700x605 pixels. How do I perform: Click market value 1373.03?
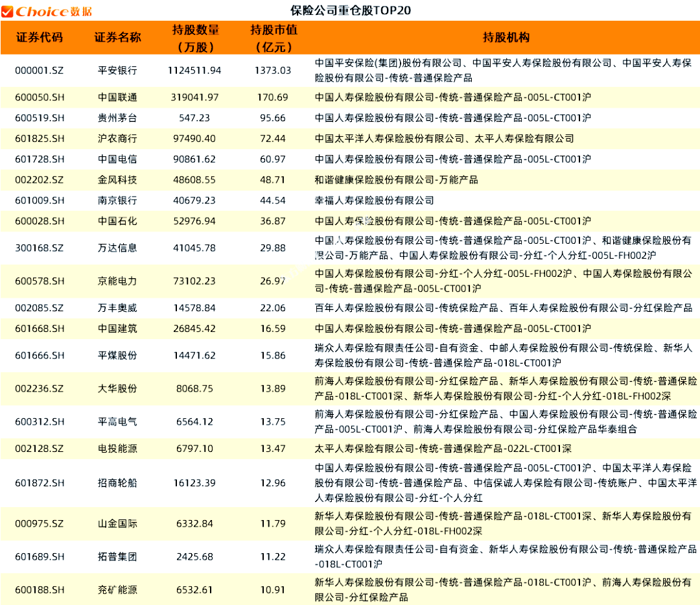click(x=273, y=71)
